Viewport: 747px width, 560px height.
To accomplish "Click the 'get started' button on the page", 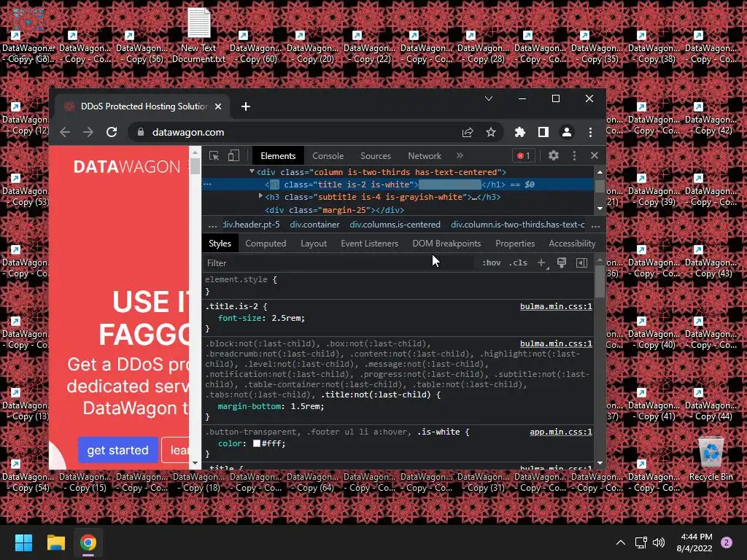I will pos(117,450).
